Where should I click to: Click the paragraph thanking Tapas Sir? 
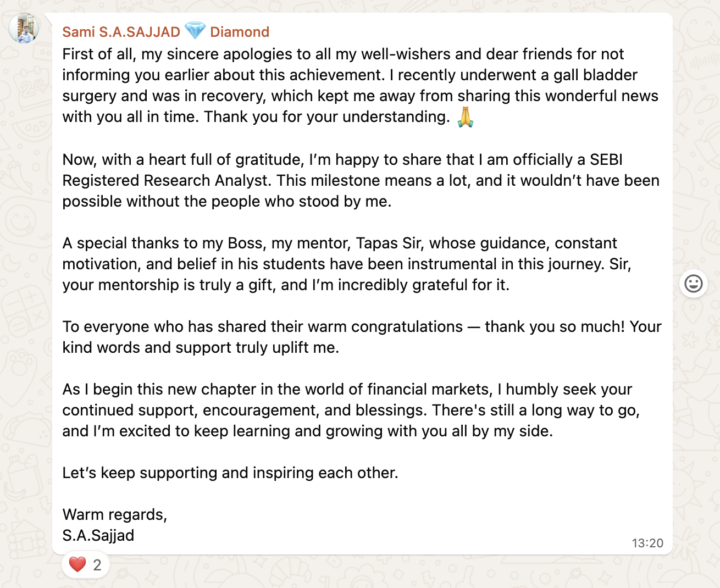tap(347, 264)
